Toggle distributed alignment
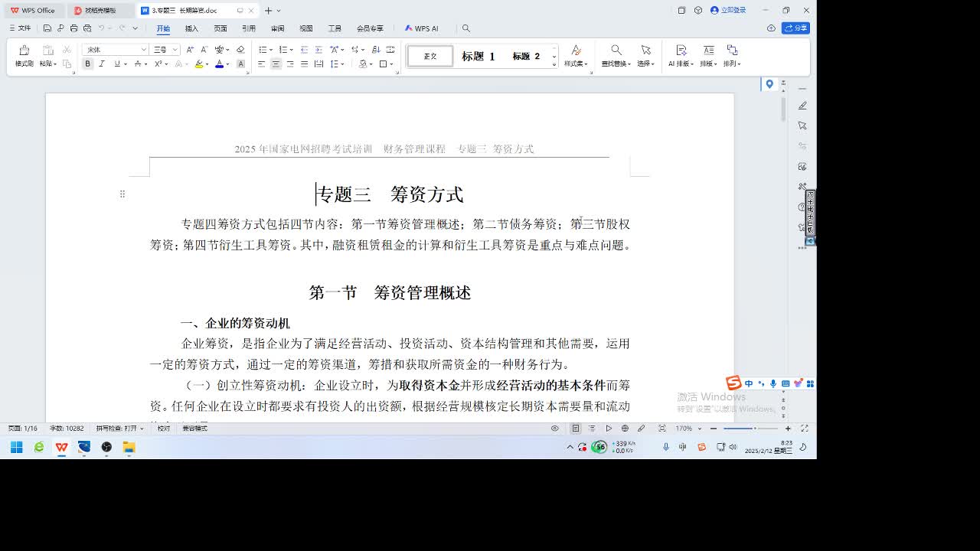This screenshot has width=980, height=551. tap(318, 64)
